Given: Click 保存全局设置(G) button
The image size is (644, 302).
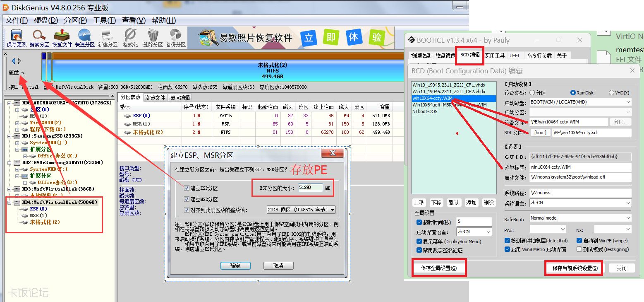Looking at the screenshot, I should coord(439,268).
